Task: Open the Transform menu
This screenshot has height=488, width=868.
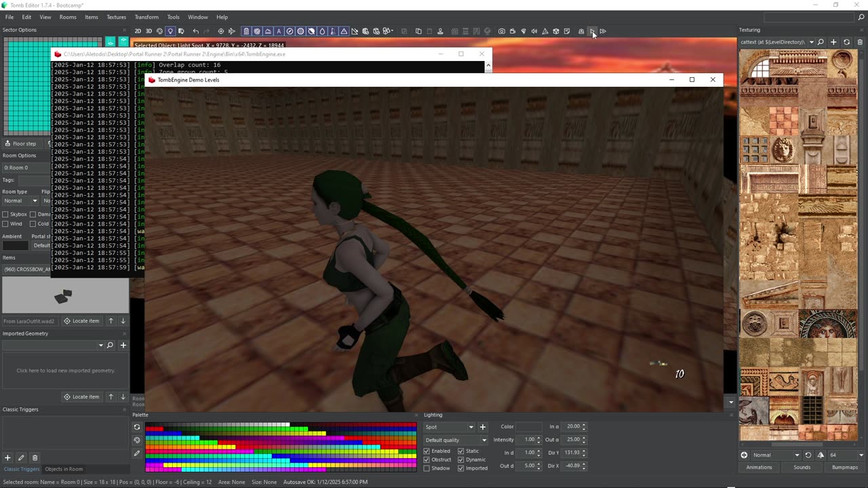Action: [146, 17]
